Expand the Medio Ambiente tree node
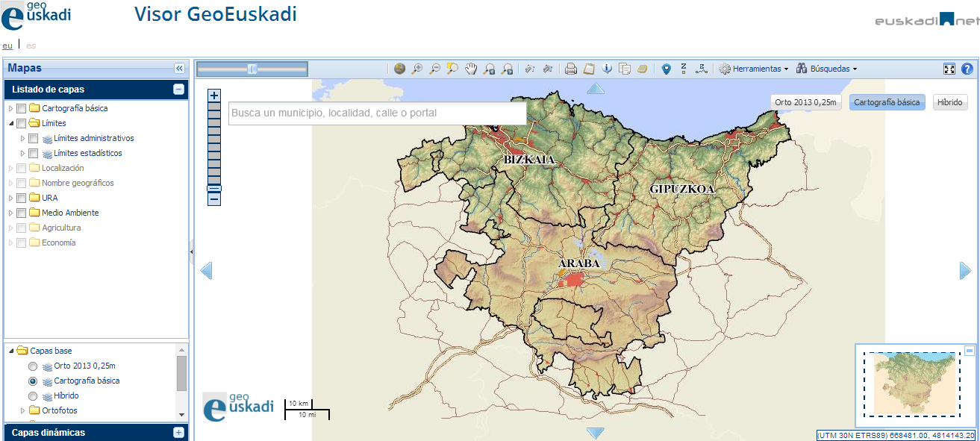The height and width of the screenshot is (441, 980). tap(10, 213)
